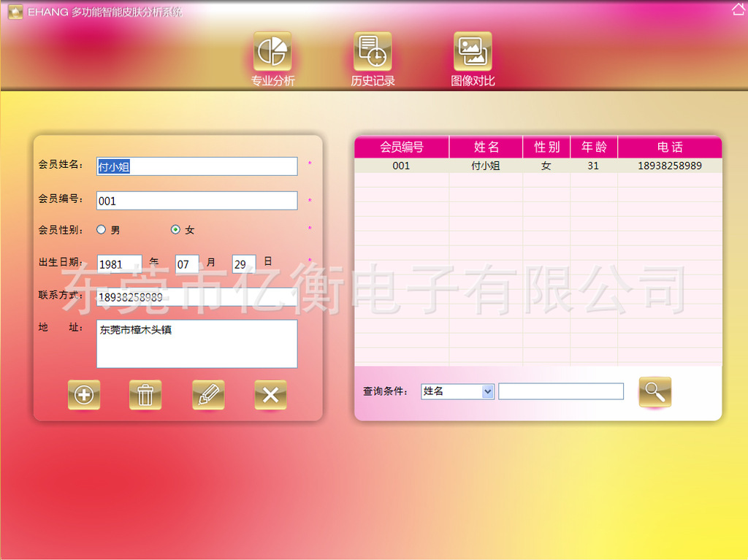Click the 会员编号 input field
The height and width of the screenshot is (560, 748).
pyautogui.click(x=196, y=201)
